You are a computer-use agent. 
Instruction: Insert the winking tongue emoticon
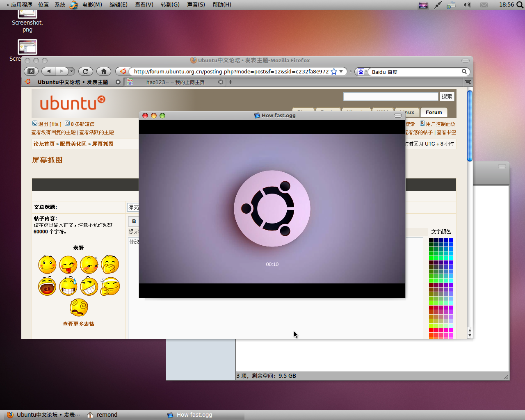click(x=68, y=265)
